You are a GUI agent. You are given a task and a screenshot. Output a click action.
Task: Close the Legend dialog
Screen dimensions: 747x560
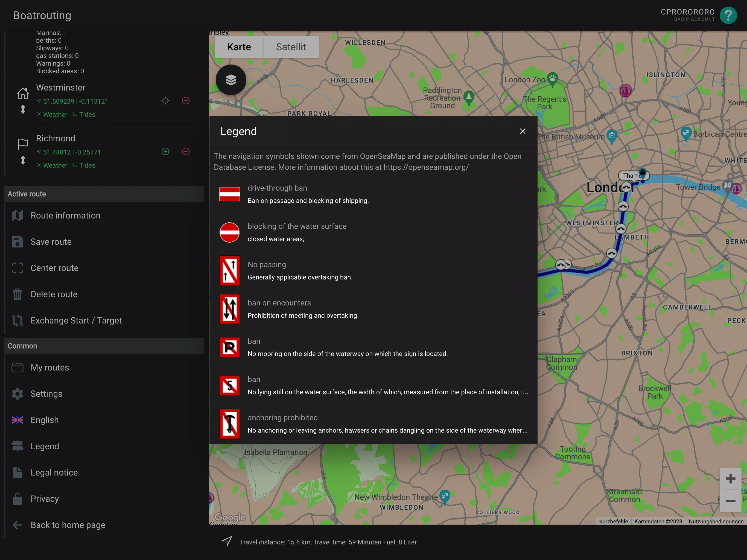(x=523, y=131)
